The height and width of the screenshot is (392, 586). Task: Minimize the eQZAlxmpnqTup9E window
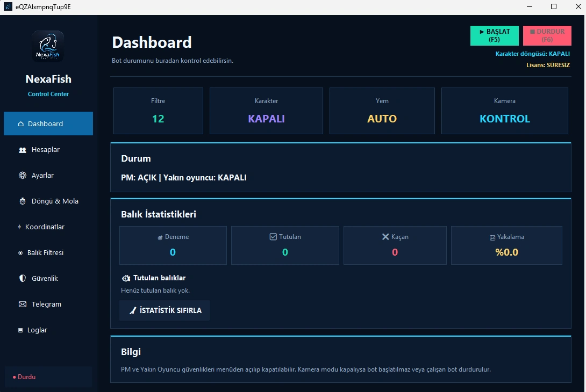click(530, 7)
